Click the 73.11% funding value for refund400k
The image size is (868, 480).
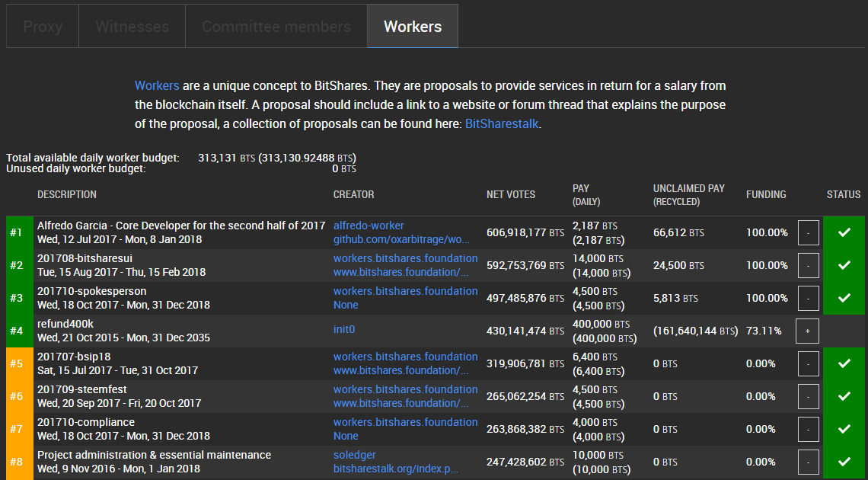[x=764, y=331]
